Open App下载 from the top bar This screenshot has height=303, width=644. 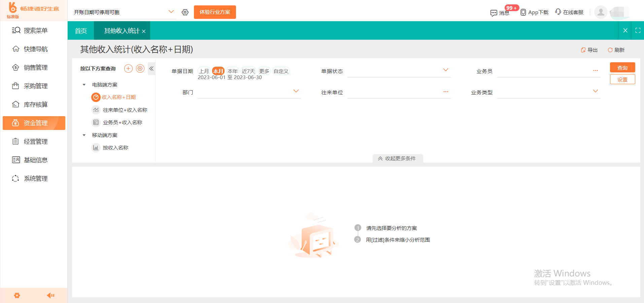pyautogui.click(x=534, y=12)
